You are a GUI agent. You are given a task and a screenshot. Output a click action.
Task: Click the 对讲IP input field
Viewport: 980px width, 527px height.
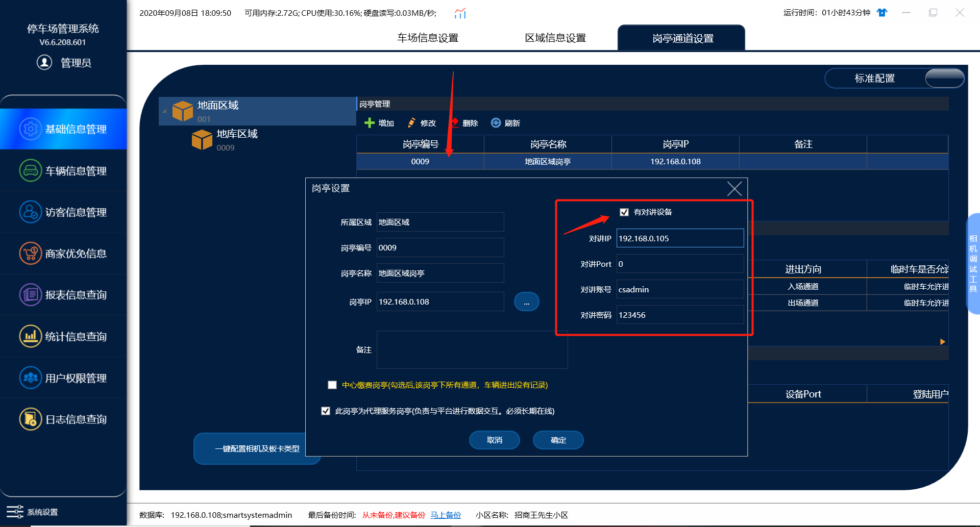click(680, 238)
